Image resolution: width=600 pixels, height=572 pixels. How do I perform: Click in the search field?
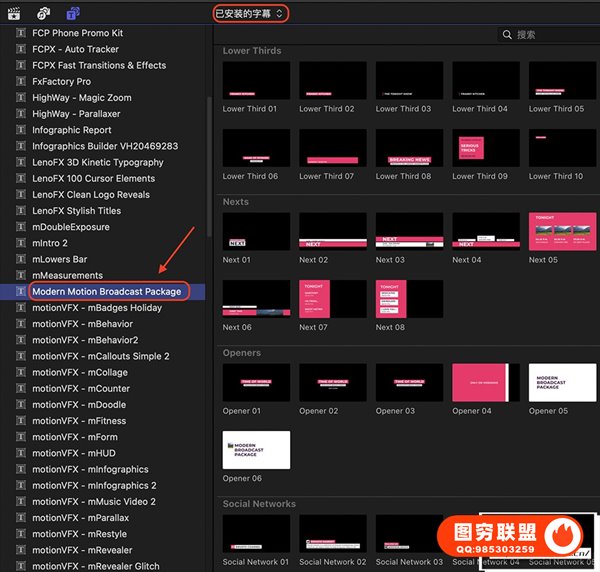(550, 35)
